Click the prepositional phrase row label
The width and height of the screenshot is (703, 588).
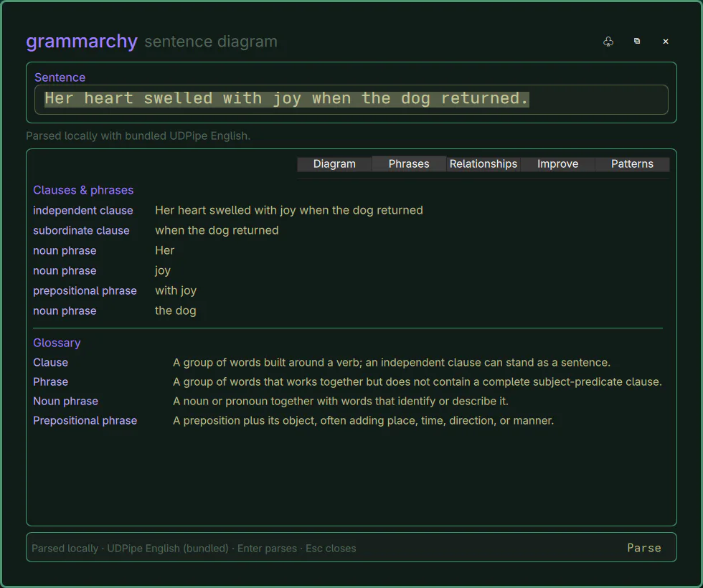[85, 291]
